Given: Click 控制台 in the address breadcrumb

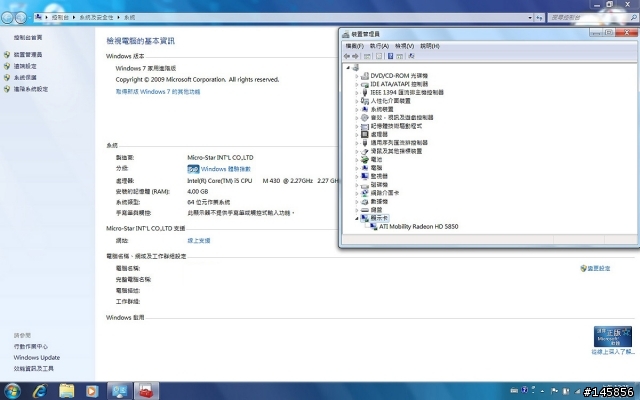Looking at the screenshot, I should (60, 18).
